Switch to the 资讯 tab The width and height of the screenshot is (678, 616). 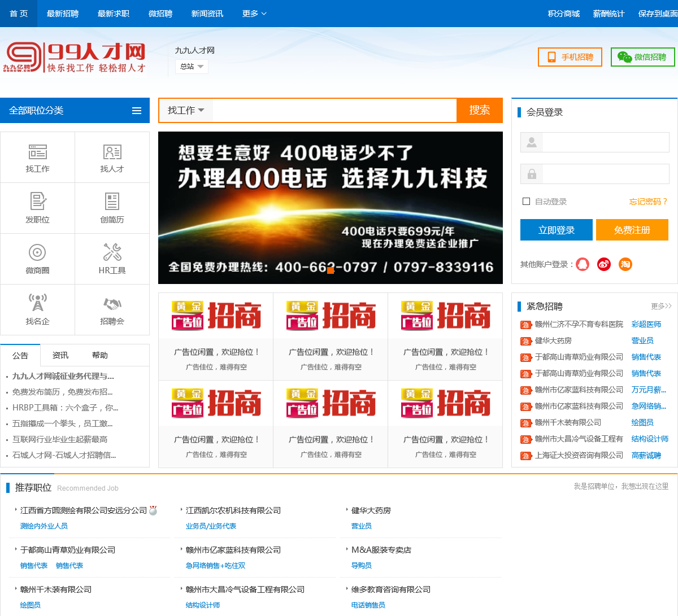[x=60, y=355]
